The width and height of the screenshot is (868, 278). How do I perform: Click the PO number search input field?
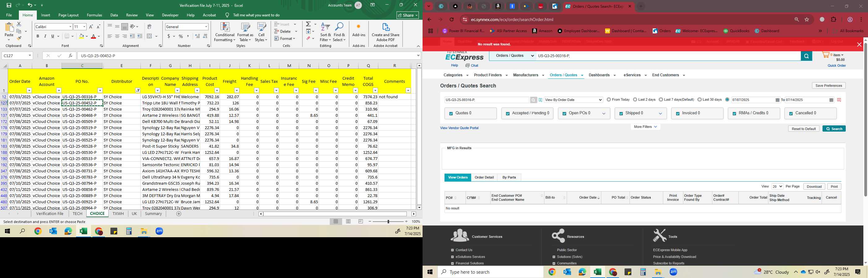[487, 100]
